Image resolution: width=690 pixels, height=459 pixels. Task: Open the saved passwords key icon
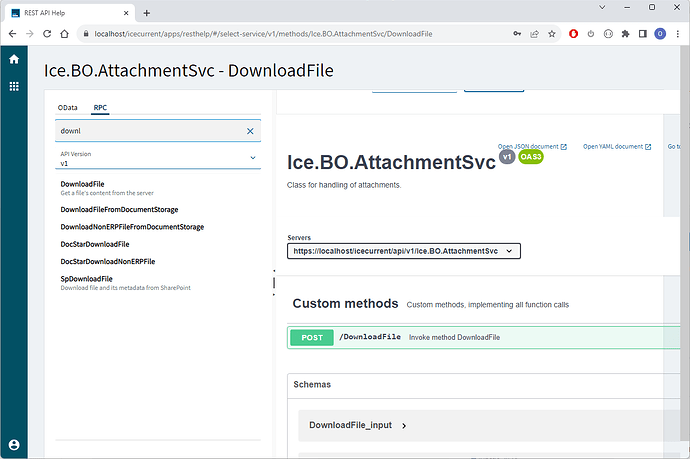coord(517,34)
